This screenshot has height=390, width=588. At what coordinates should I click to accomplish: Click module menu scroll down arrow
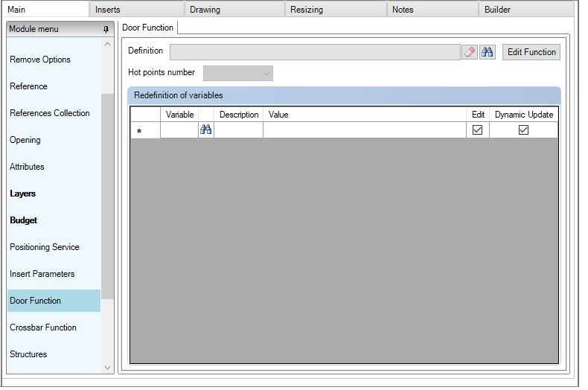pyautogui.click(x=108, y=368)
